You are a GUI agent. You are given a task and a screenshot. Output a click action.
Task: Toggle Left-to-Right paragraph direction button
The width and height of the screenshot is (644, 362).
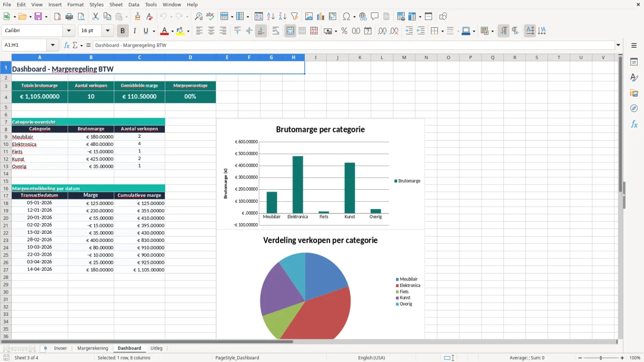pyautogui.click(x=503, y=31)
